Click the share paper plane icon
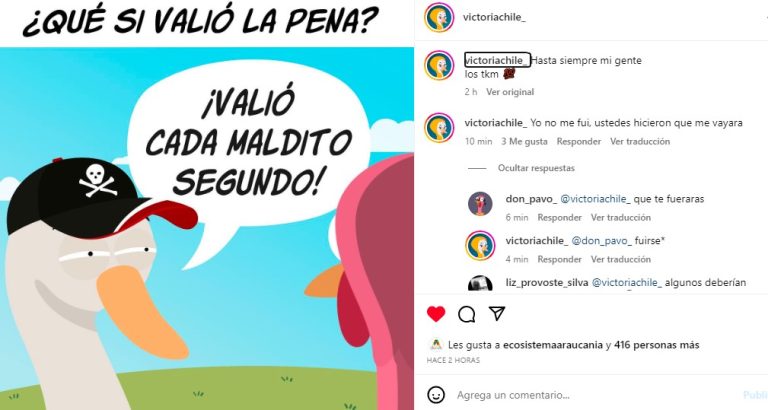768x410 pixels. tap(497, 314)
